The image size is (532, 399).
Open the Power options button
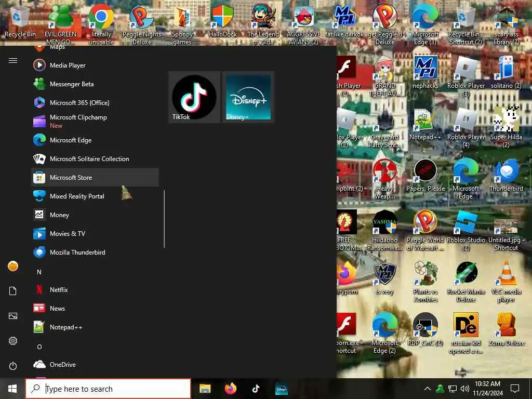point(13,366)
